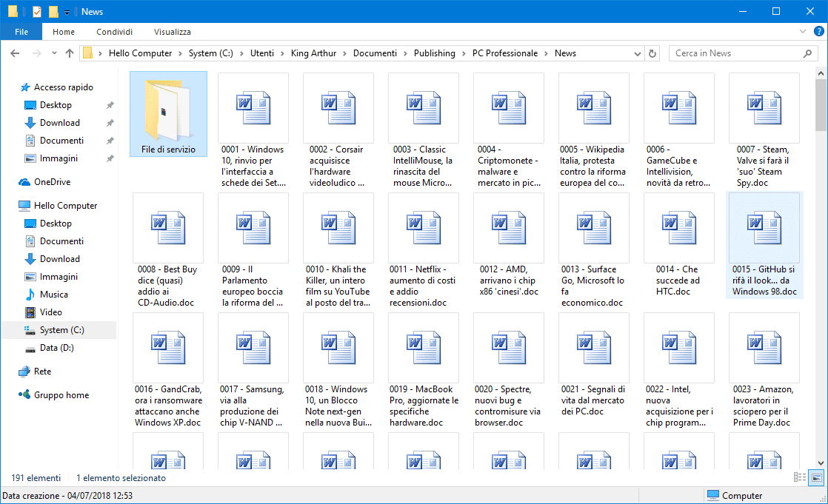Click the Properties icon in the title bar

pyautogui.click(x=37, y=12)
